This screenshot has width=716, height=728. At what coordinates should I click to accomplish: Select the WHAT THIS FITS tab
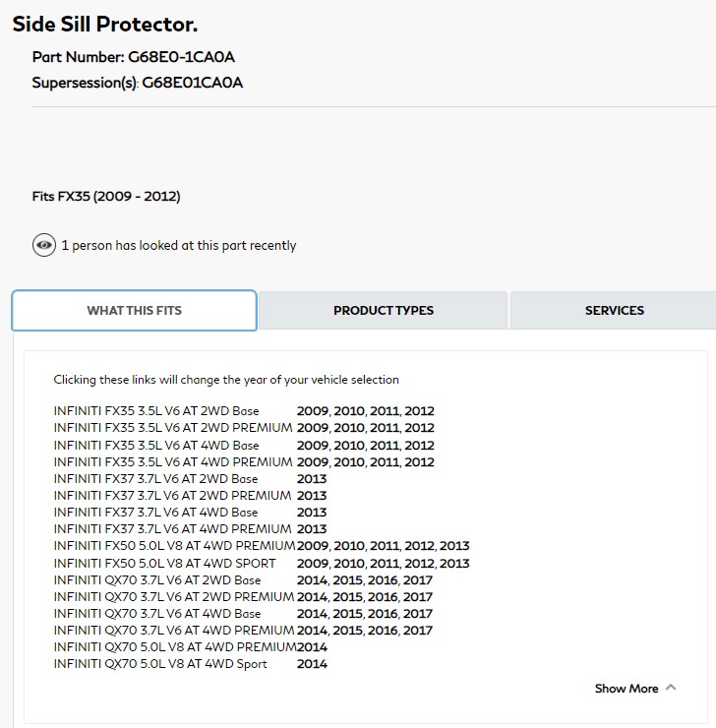tap(134, 311)
